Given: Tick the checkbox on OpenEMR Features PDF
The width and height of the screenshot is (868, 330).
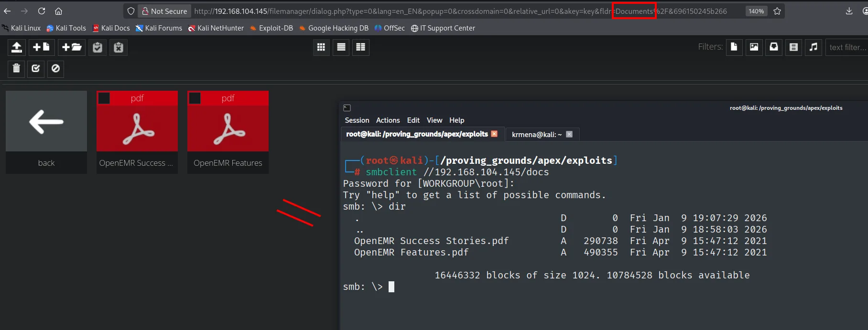Looking at the screenshot, I should (x=195, y=98).
